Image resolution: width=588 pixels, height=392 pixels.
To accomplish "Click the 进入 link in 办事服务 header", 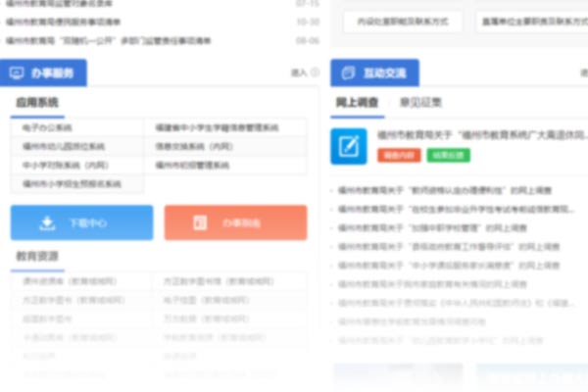I will coord(299,73).
